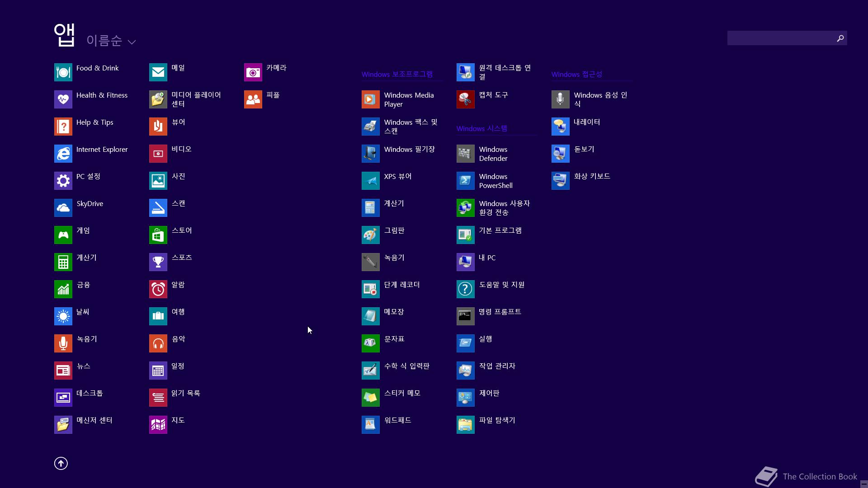The image size is (868, 488).
Task: Click the 메모장 label
Action: [394, 312]
